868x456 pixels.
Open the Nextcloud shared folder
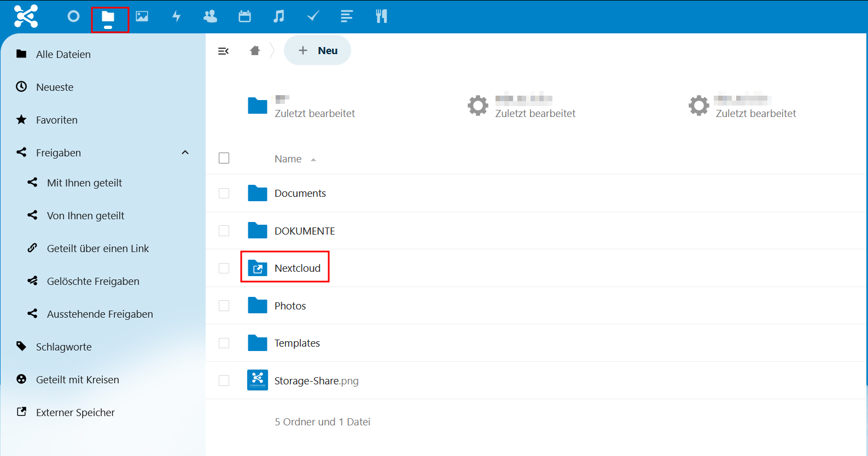point(297,268)
